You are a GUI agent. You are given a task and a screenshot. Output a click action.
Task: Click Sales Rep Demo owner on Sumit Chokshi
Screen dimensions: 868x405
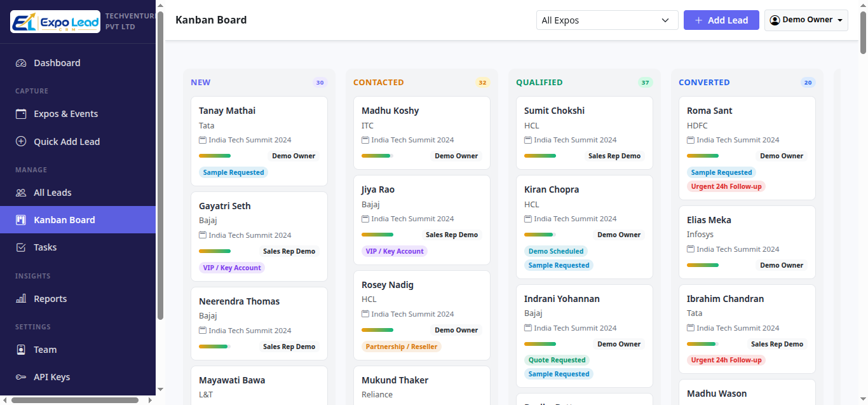coord(614,156)
